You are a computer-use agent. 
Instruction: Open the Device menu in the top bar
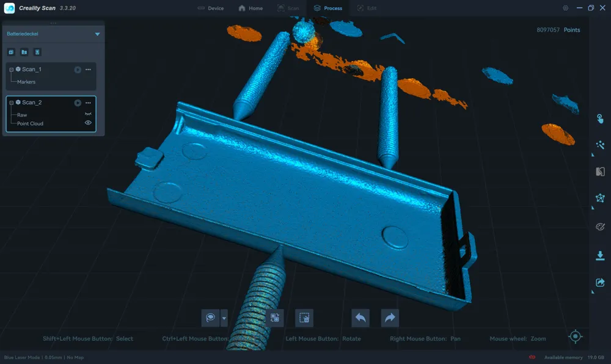coord(211,8)
